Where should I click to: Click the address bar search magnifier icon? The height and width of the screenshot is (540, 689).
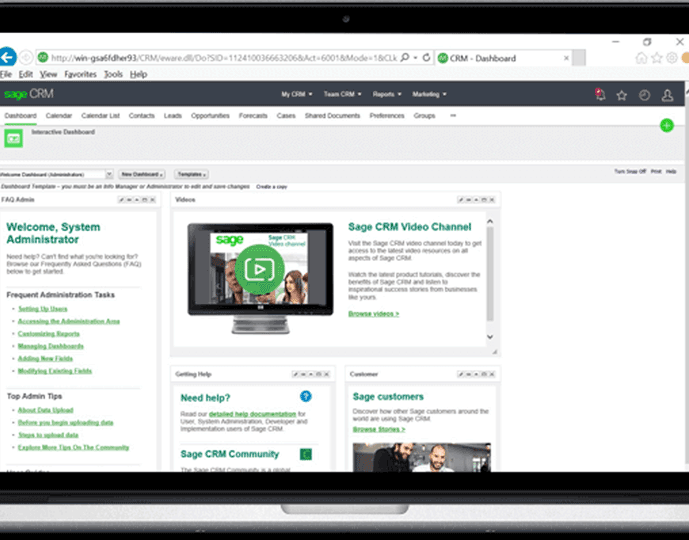click(x=405, y=58)
